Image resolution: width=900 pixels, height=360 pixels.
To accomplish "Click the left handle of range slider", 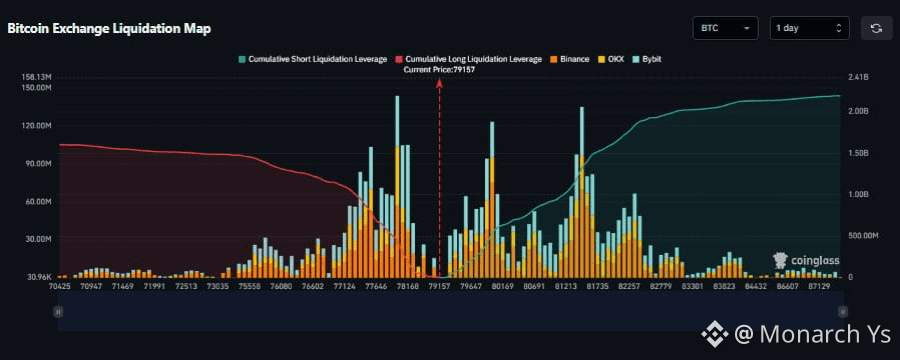I will (x=57, y=311).
